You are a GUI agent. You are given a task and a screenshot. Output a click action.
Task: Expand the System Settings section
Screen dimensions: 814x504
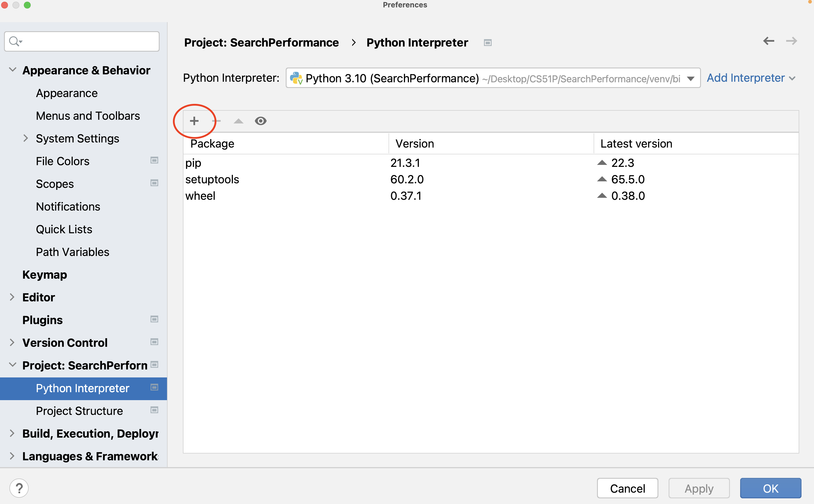[x=26, y=138]
